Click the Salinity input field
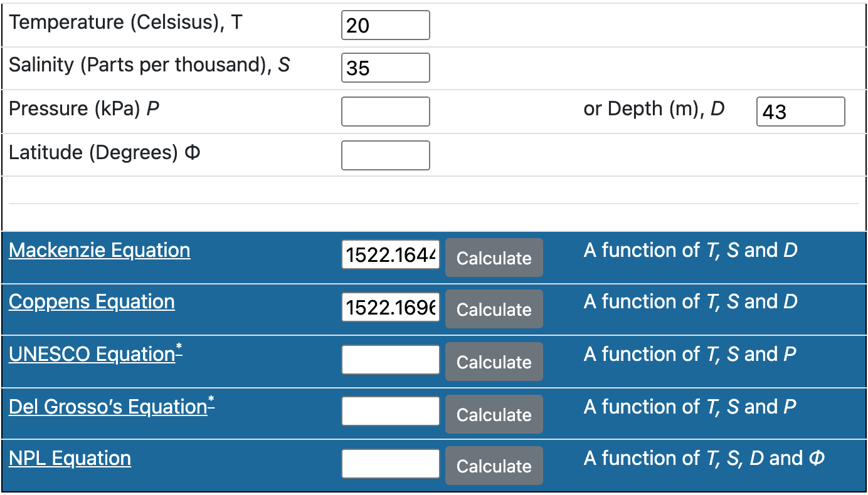Viewport: 868px width, 495px height. [386, 68]
